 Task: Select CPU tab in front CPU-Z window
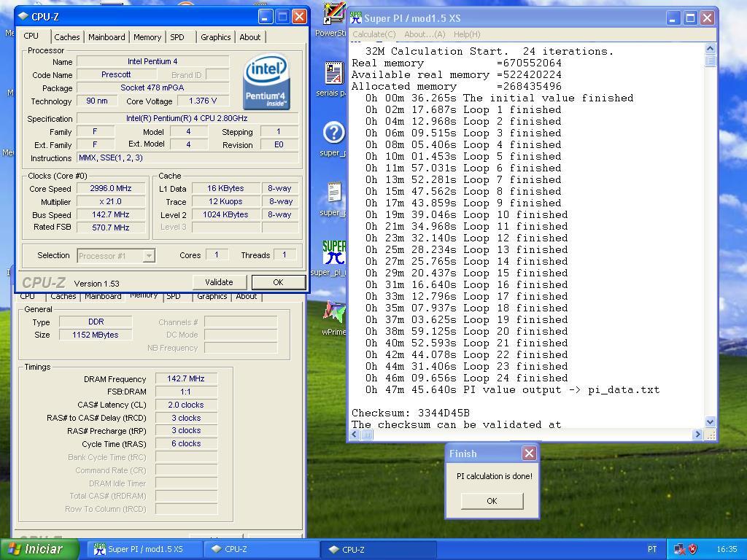31,36
